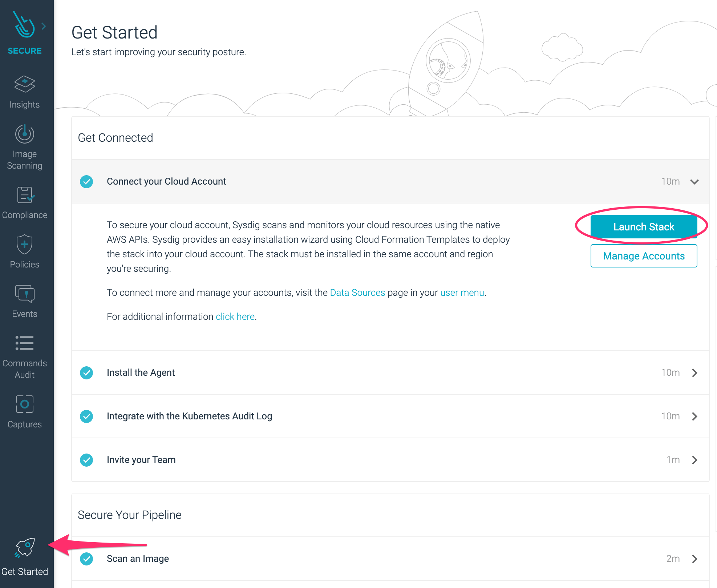Click the Commands Audit sidebar label
This screenshot has width=717, height=588.
click(x=25, y=369)
